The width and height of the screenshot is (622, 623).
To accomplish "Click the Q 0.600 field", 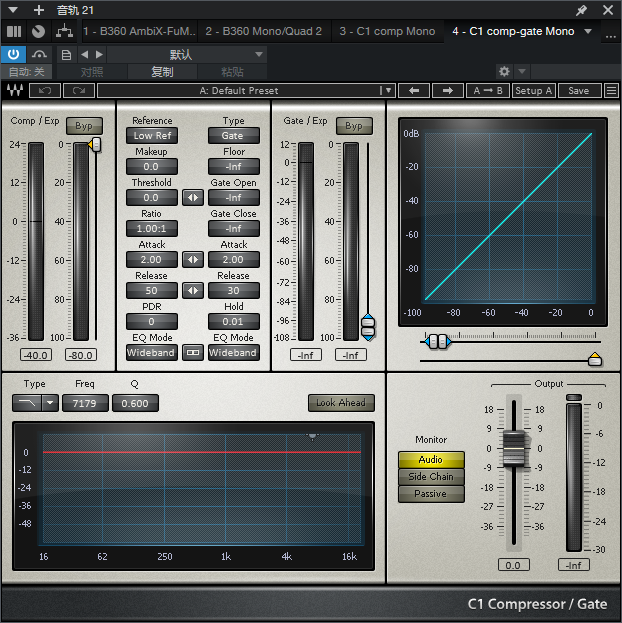I will 135,403.
